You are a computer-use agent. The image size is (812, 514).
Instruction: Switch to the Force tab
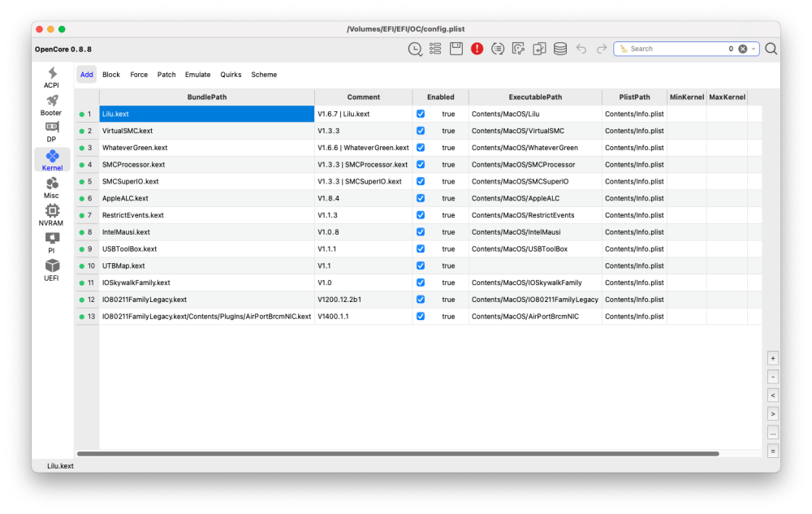pos(139,75)
